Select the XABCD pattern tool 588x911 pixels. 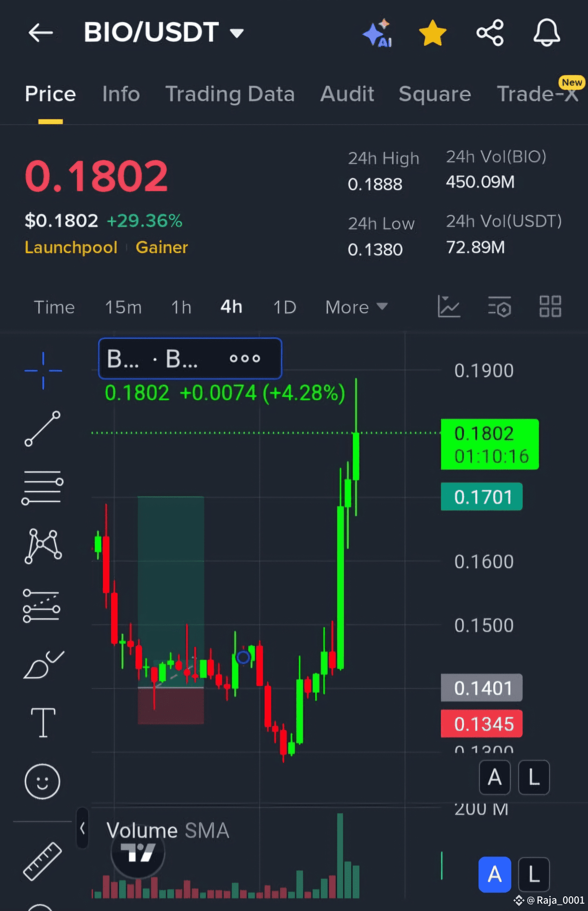[43, 546]
